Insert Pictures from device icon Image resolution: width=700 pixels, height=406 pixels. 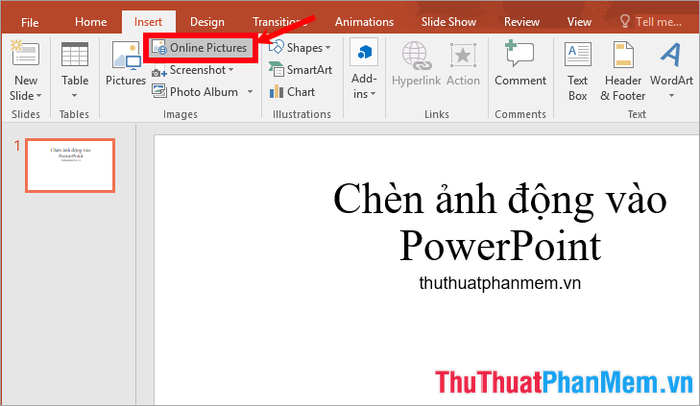[x=126, y=55]
